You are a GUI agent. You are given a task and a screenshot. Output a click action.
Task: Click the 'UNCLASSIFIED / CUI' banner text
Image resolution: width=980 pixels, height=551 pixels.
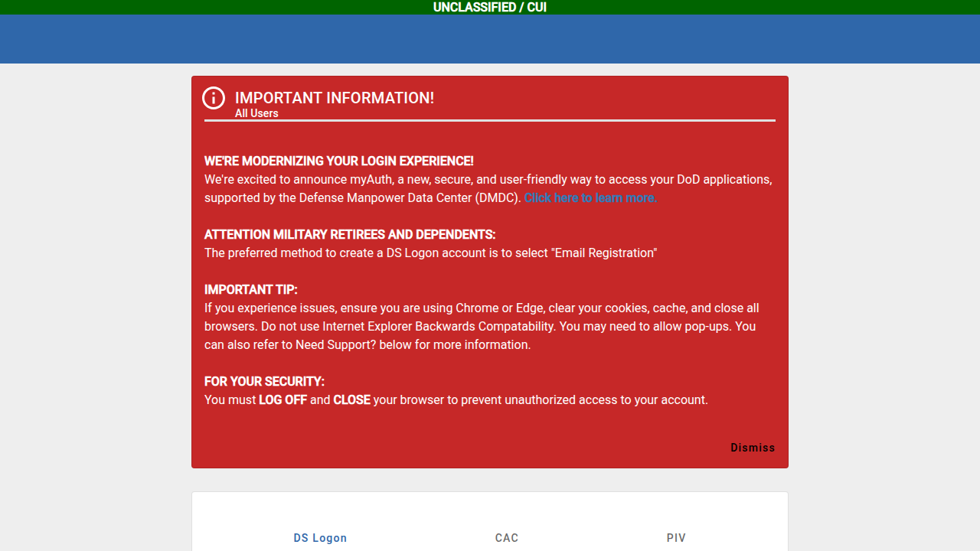pyautogui.click(x=490, y=7)
